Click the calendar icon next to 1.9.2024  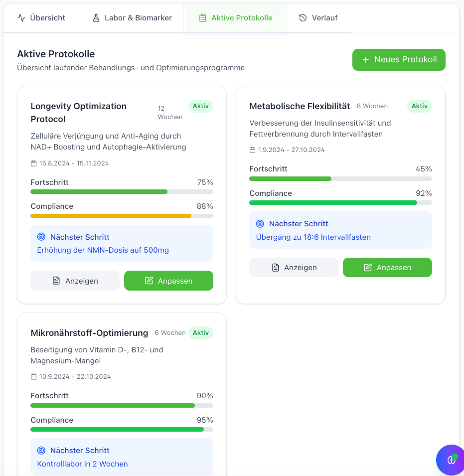coord(253,150)
